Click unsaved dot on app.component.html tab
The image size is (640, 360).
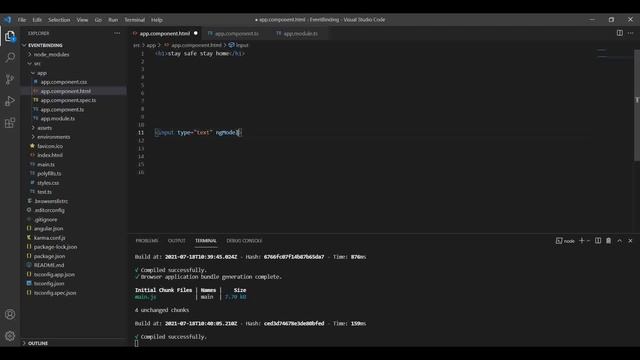pyautogui.click(x=196, y=33)
